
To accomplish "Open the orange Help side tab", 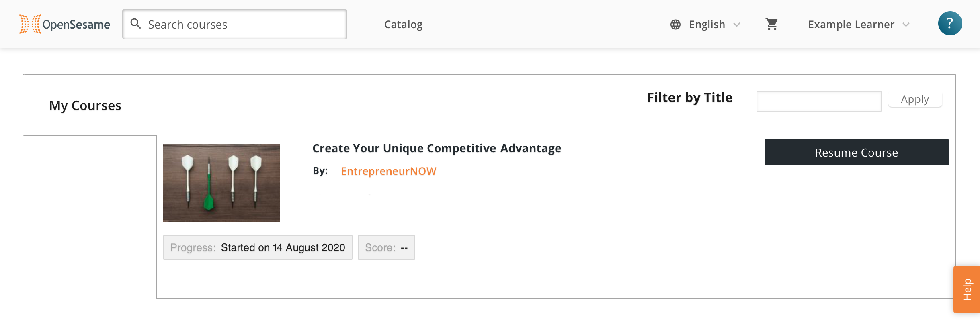I will (x=967, y=289).
